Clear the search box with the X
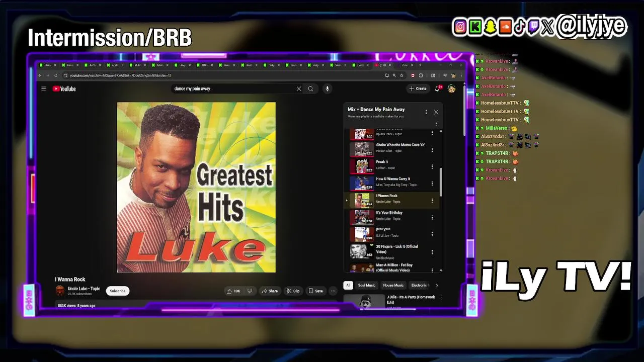 (x=299, y=88)
